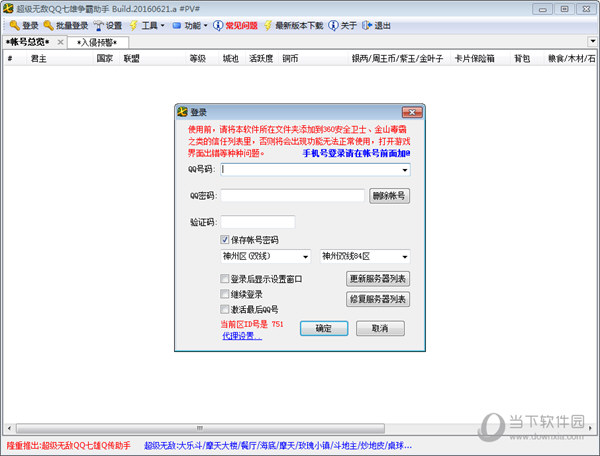Click the 最新版本下载 lightning icon
Screen dimensions: 600x456
coord(268,26)
